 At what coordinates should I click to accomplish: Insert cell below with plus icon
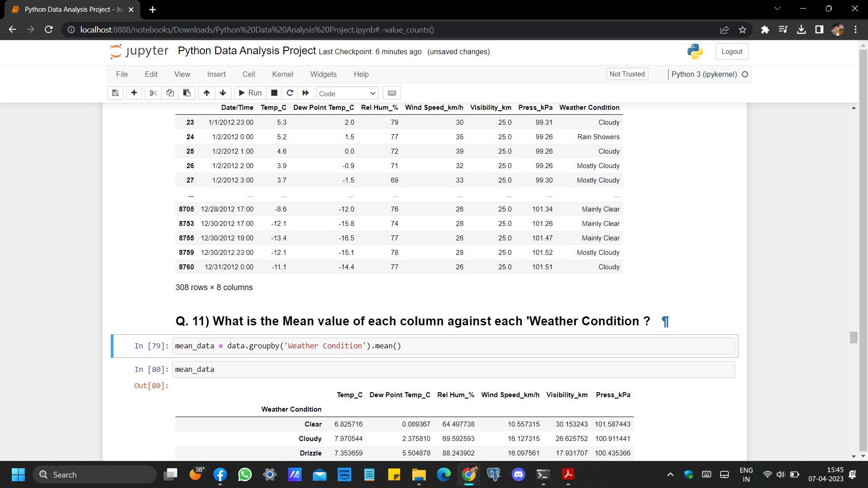point(134,93)
